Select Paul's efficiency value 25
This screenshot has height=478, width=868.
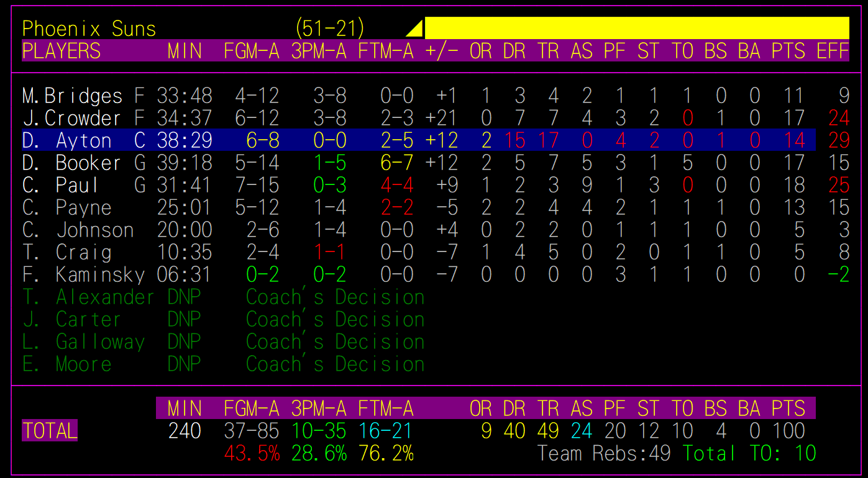pyautogui.click(x=838, y=185)
